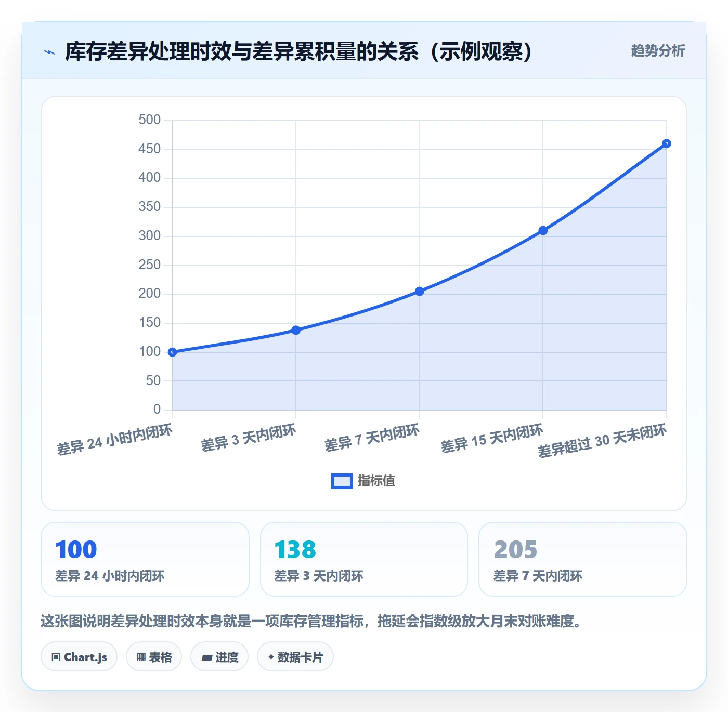Click the data point for 差异 24 小时内闭环
This screenshot has height=712, width=728.
173,352
